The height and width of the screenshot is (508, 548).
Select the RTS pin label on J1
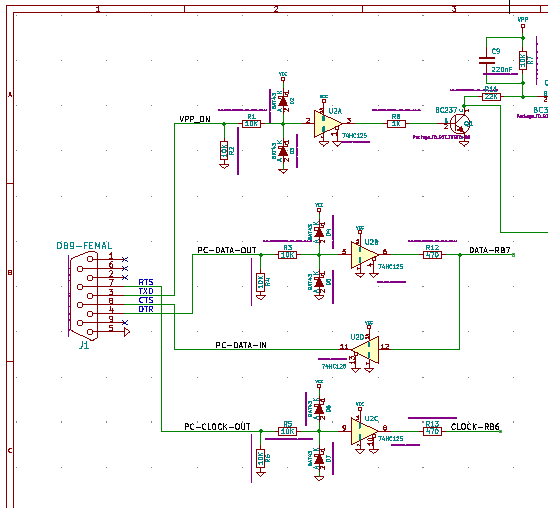146,282
